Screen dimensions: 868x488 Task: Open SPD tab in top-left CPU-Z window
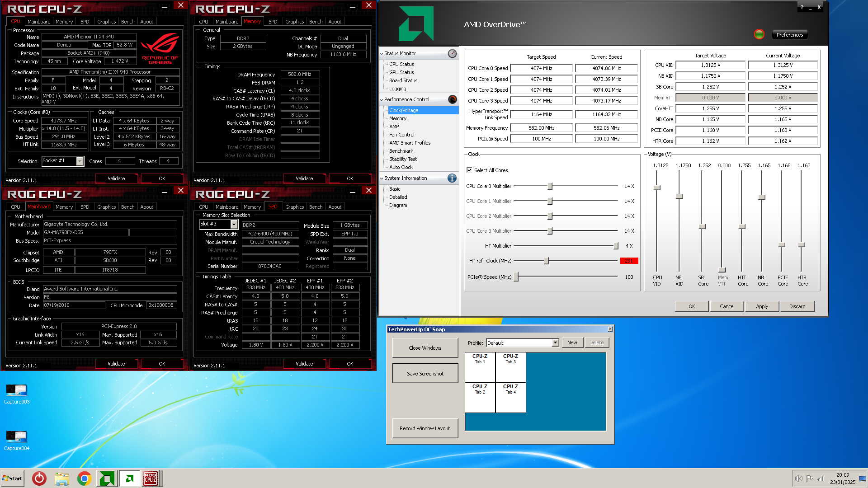click(85, 22)
